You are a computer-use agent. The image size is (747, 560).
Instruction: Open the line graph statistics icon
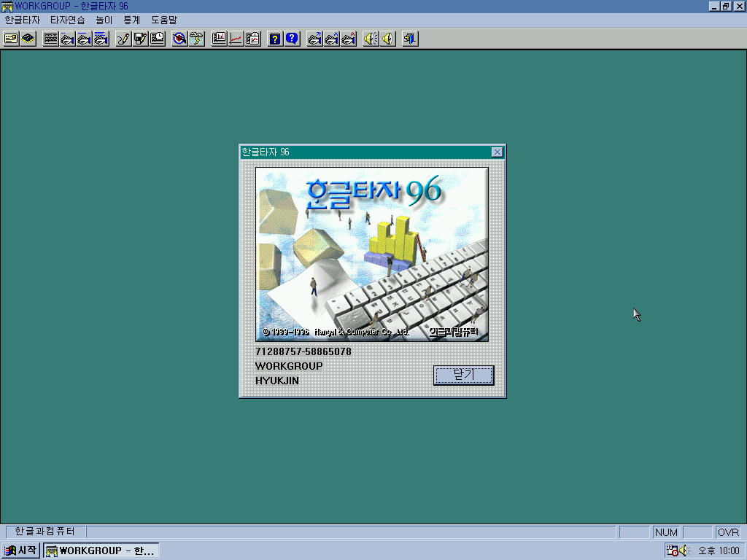point(236,39)
